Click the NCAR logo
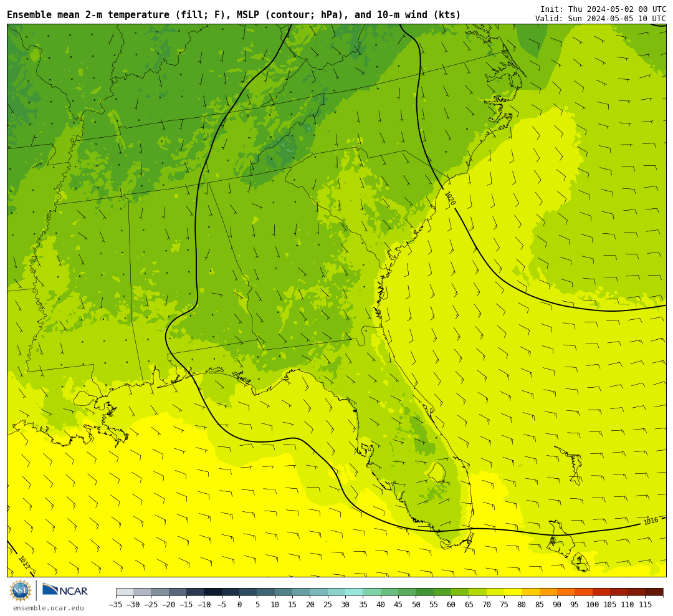Viewport: 673px width, 616px height. coord(65,590)
